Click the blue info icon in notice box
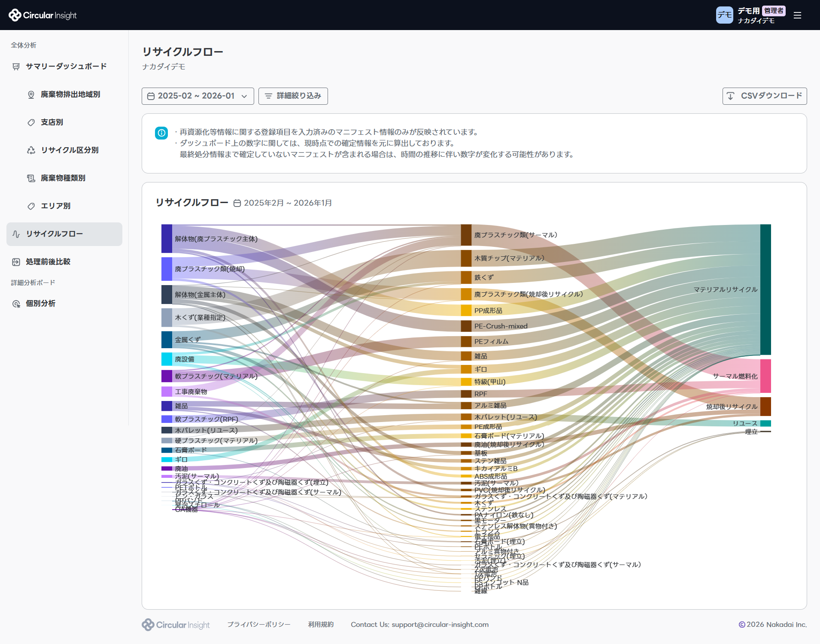The height and width of the screenshot is (644, 820). [161, 133]
